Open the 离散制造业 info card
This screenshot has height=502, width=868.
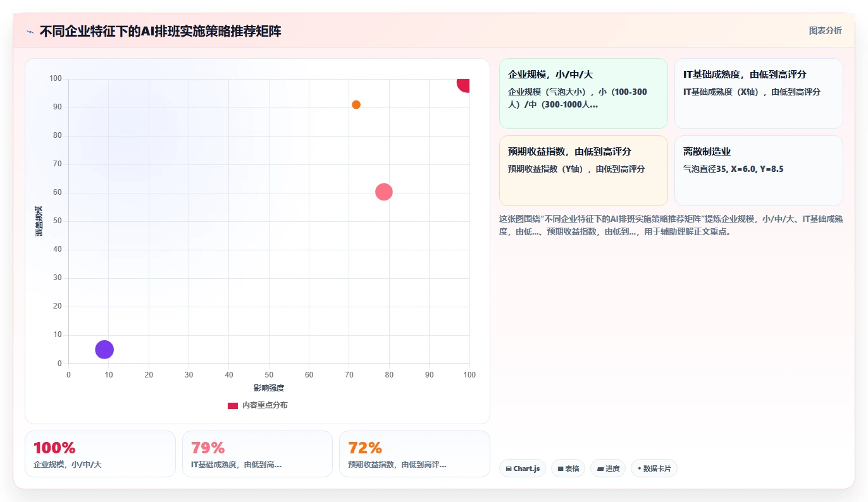(759, 171)
